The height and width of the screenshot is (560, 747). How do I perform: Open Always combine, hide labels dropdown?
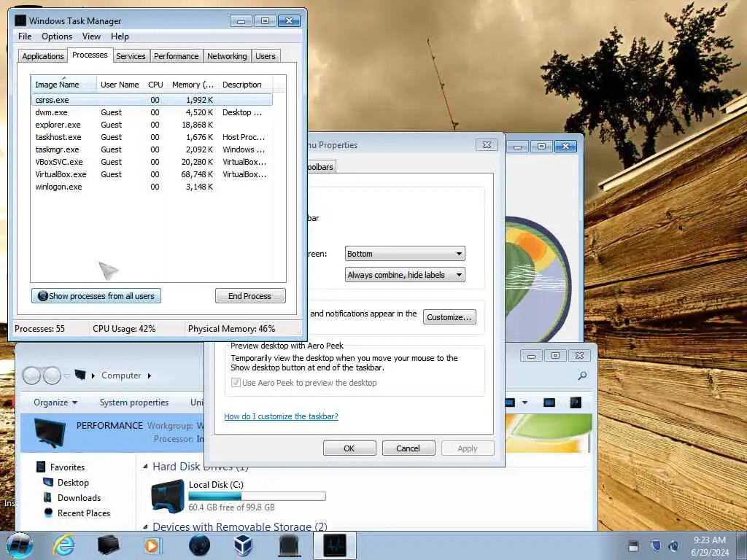404,275
